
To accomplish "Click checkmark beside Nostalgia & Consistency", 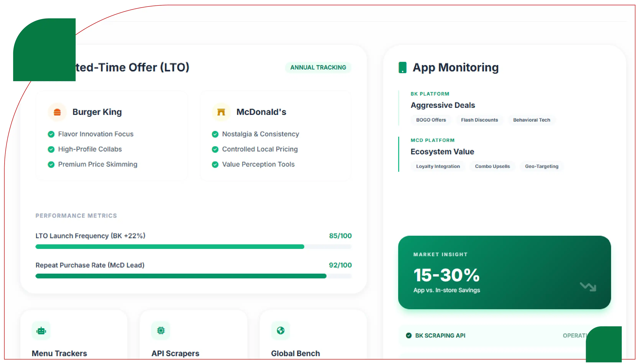I will (215, 134).
